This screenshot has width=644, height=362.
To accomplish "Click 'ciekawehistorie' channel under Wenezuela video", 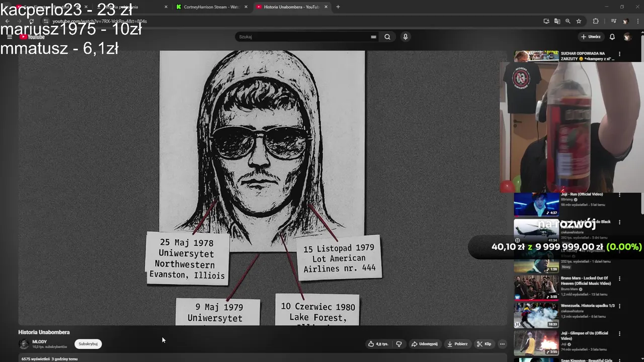I will click(573, 311).
